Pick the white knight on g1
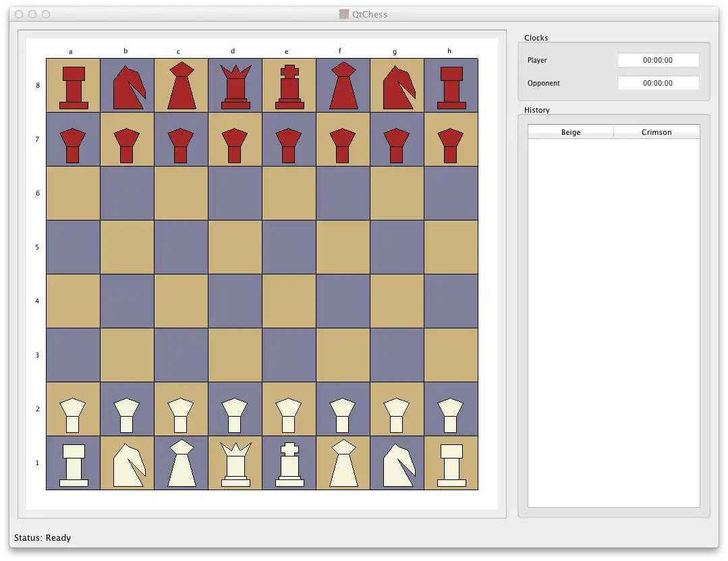Screen dimensions: 728x561 (x=397, y=464)
